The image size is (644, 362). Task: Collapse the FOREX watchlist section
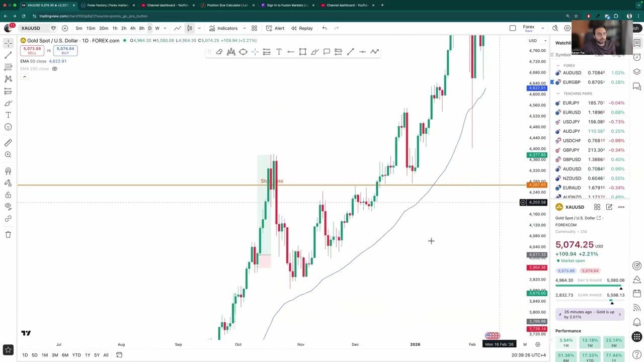click(558, 65)
